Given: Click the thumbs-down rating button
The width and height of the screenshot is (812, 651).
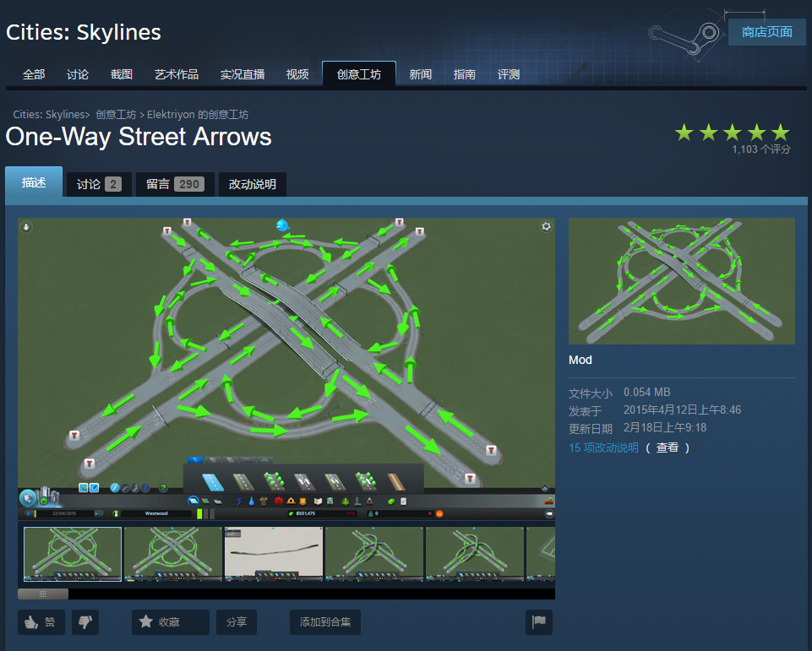Looking at the screenshot, I should [x=85, y=621].
